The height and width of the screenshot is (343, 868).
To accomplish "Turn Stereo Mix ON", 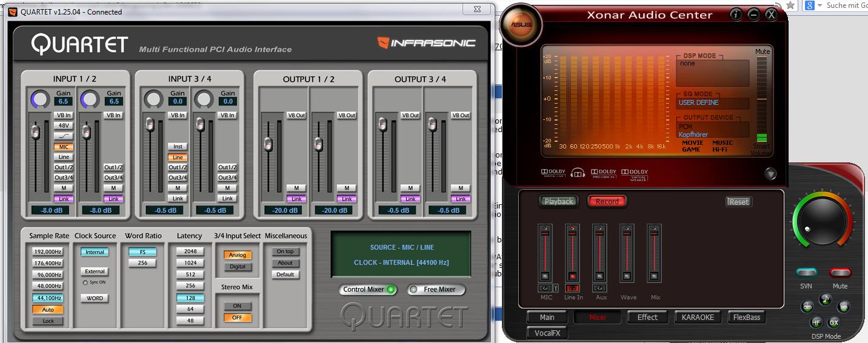I will 237,306.
